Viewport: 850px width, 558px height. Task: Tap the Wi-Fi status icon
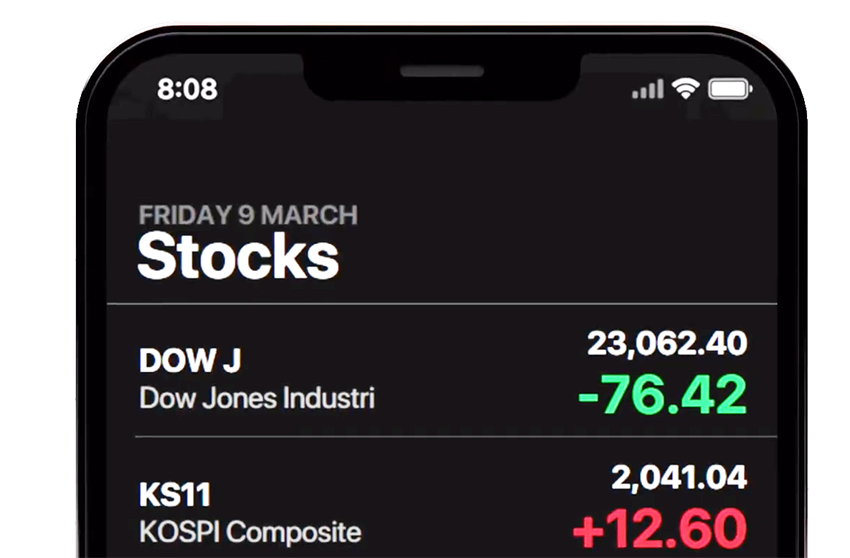(686, 88)
